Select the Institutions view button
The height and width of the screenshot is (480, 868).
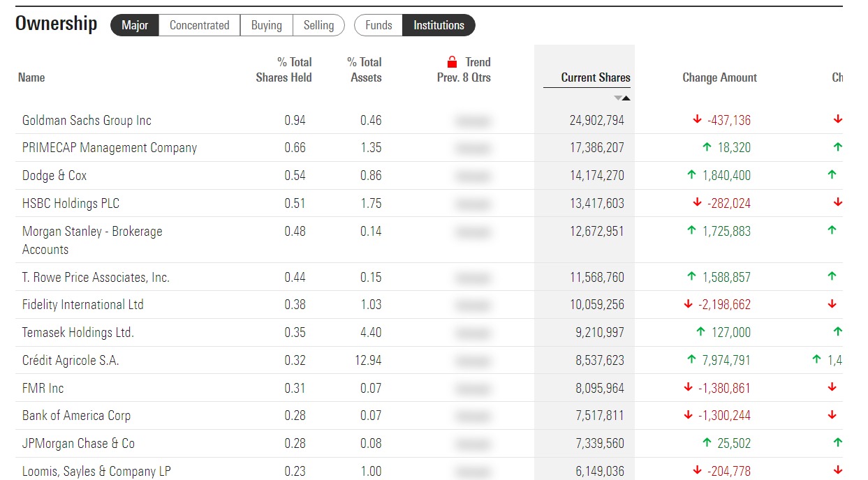(439, 25)
